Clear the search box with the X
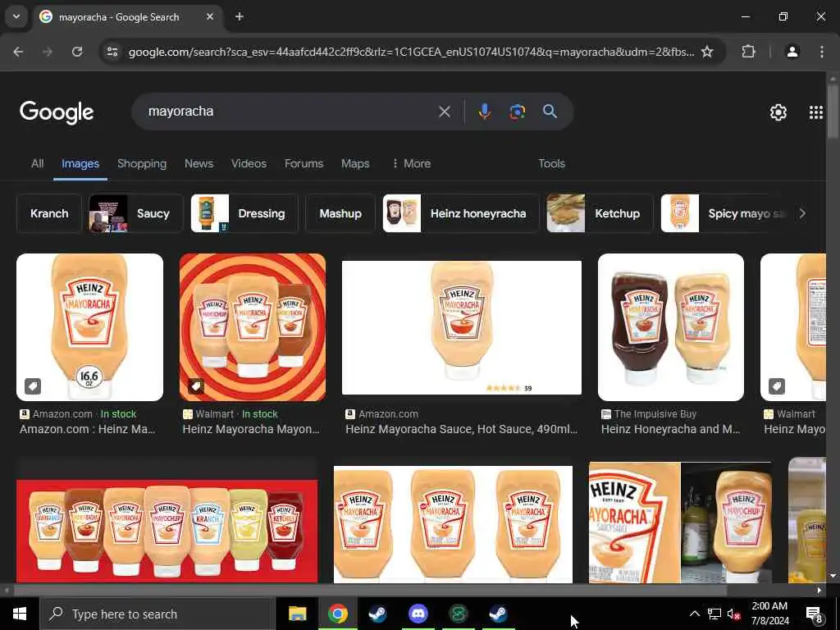 click(444, 112)
